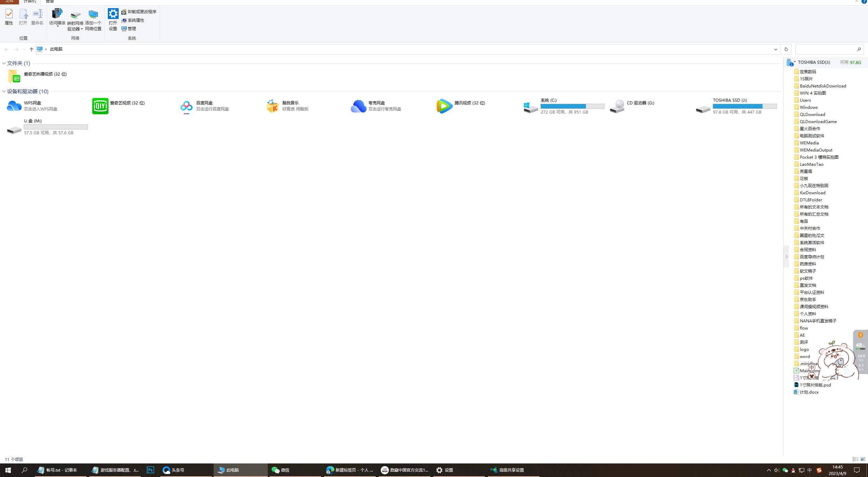Click the 刷新 button beside address bar
Image resolution: width=868 pixels, height=477 pixels.
coord(786,49)
